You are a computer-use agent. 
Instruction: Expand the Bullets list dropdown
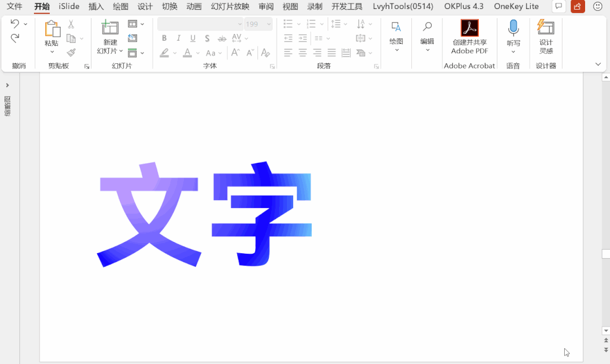coord(299,24)
